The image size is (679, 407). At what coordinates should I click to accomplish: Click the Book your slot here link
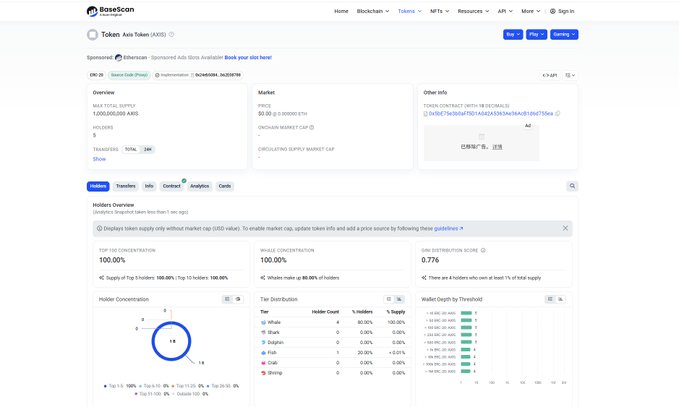[x=248, y=58]
